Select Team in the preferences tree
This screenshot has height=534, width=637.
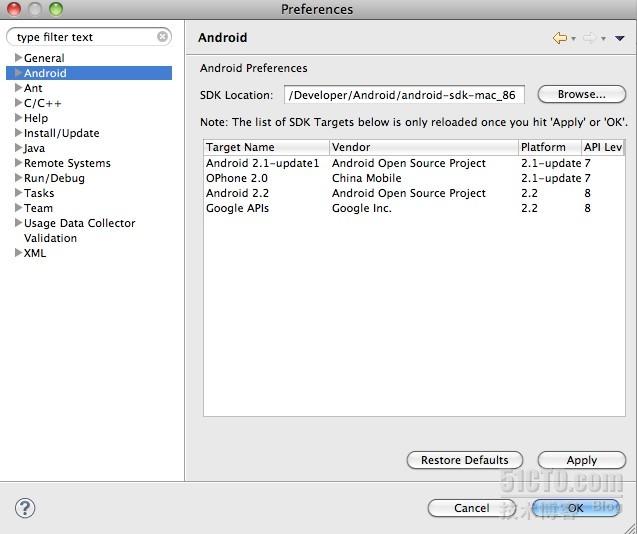(38, 208)
